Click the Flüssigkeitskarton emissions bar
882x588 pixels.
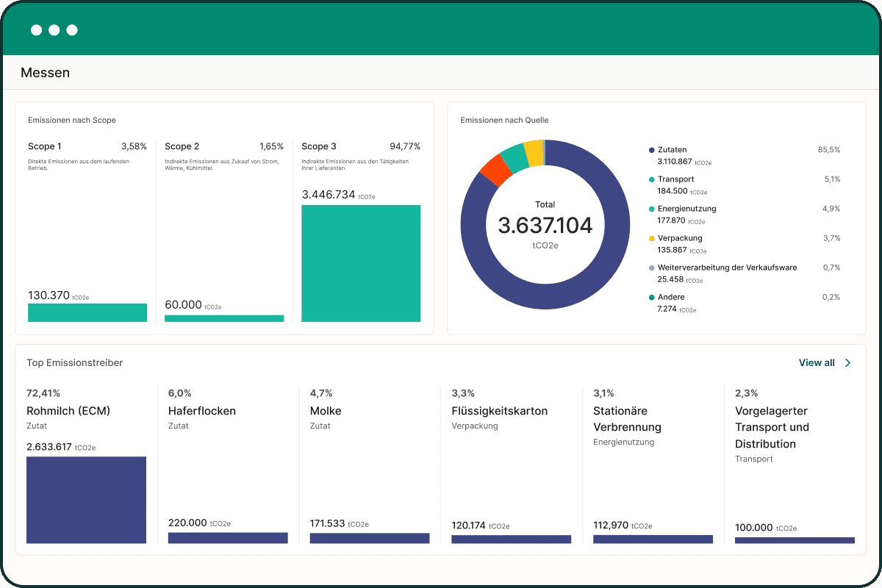512,539
